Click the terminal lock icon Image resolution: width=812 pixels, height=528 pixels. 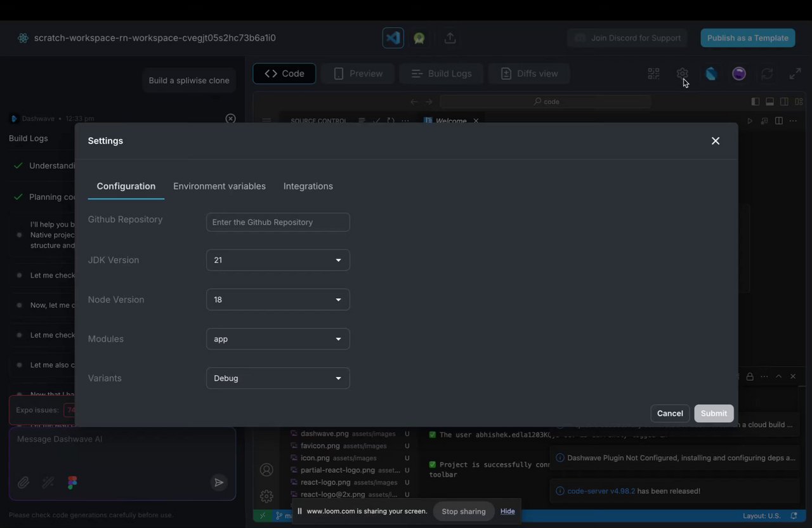750,376
